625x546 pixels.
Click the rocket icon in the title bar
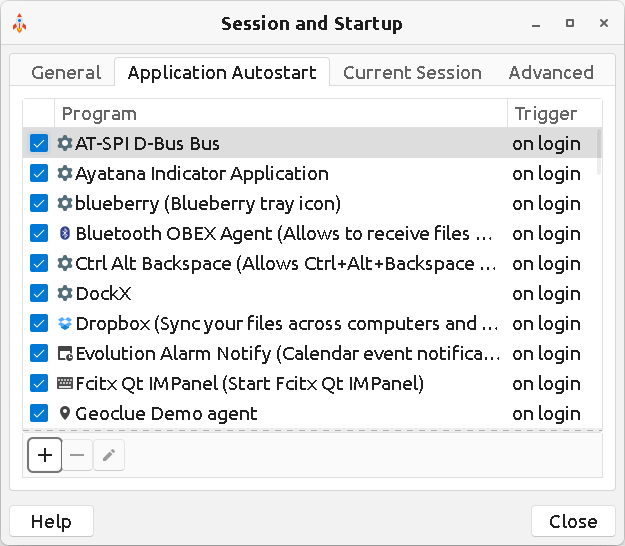tap(20, 23)
